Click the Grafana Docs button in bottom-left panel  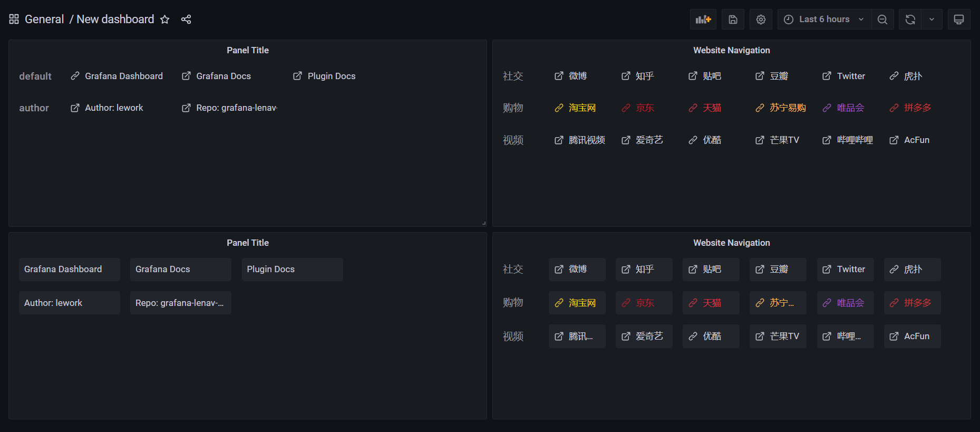tap(181, 269)
